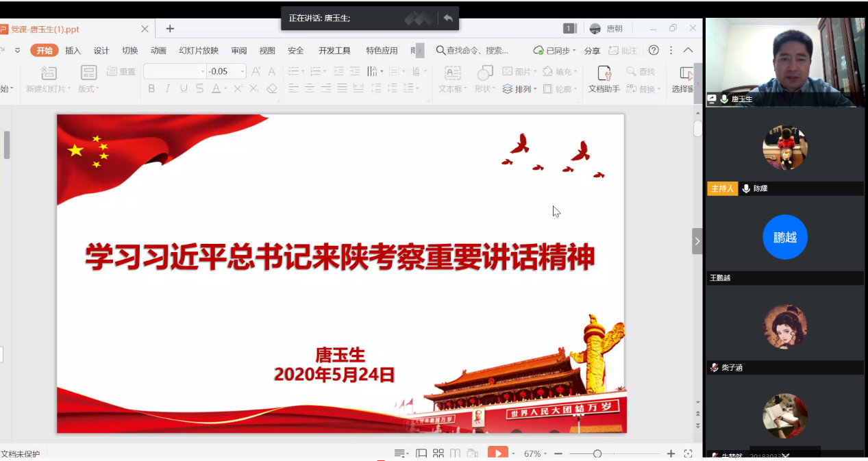Screen dimensions: 868x461
Task: Toggle 唐玉生 microphone icon in video panel
Action: (x=724, y=99)
